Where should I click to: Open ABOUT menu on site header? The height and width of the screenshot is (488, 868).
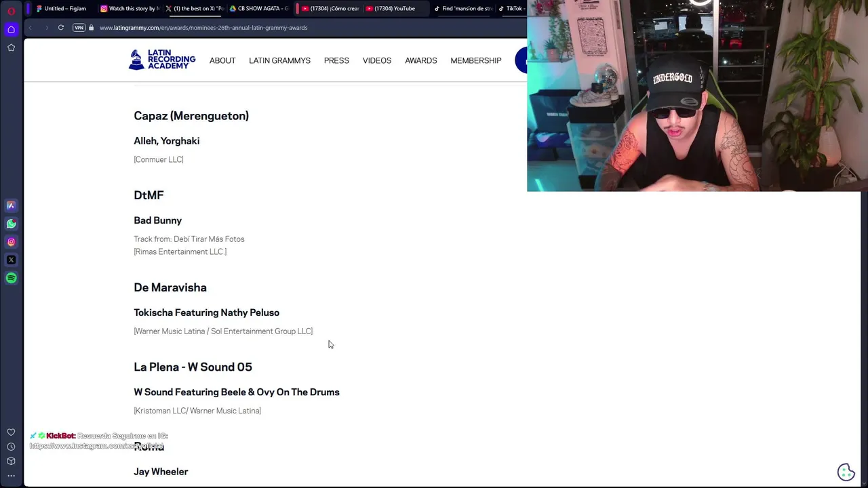(x=222, y=60)
